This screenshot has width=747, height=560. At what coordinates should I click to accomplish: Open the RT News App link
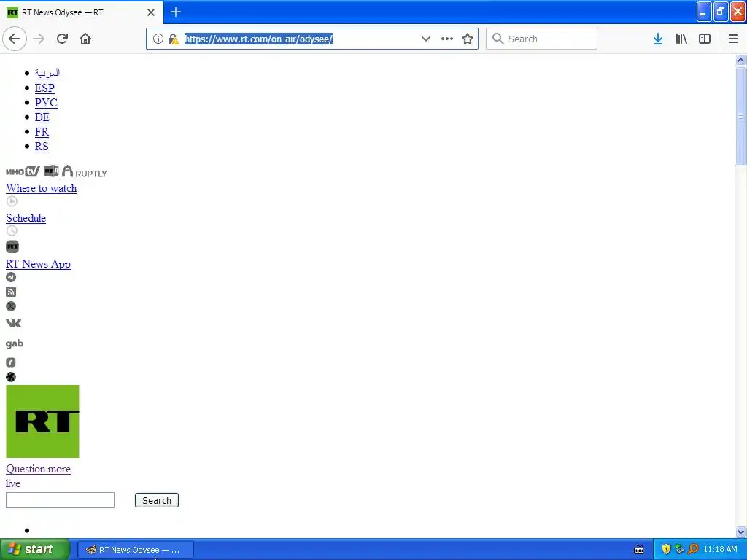click(38, 264)
